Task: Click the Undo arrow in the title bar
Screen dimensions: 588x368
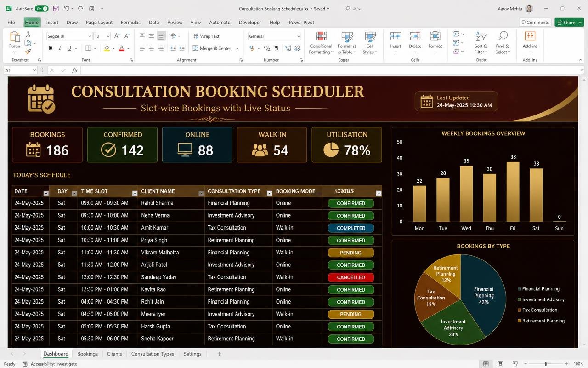Action: 67,9
